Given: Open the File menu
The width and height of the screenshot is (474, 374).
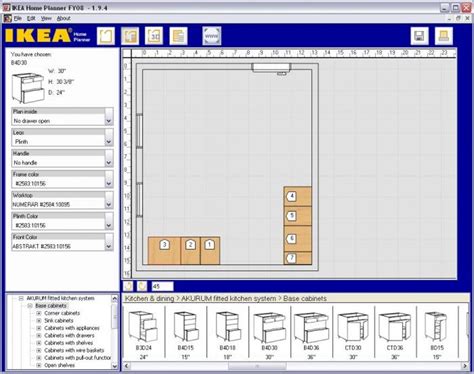Looking at the screenshot, I should [x=18, y=18].
